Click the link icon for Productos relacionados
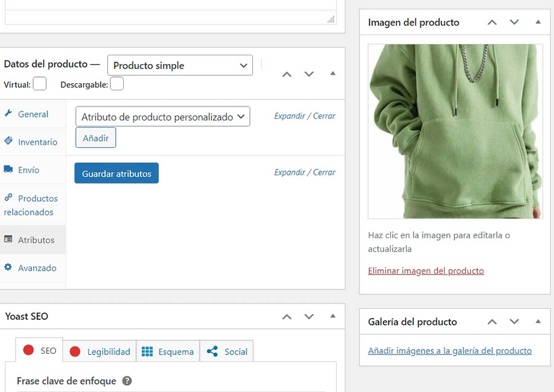The width and height of the screenshot is (554, 392). [9, 198]
